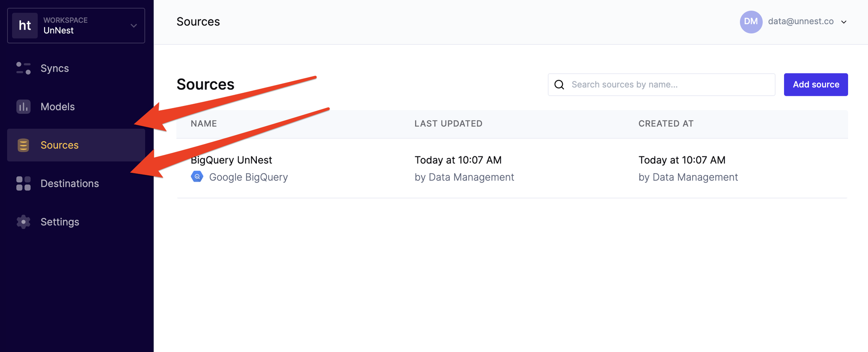868x352 pixels.
Task: Open the BigQuery UnNest source
Action: pos(231,160)
